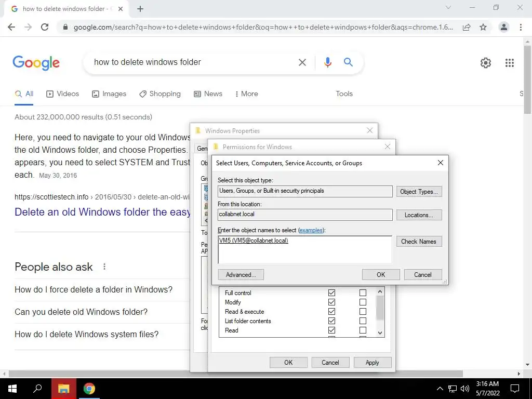Open the examples link in dialog
532x399 pixels.
click(311, 230)
